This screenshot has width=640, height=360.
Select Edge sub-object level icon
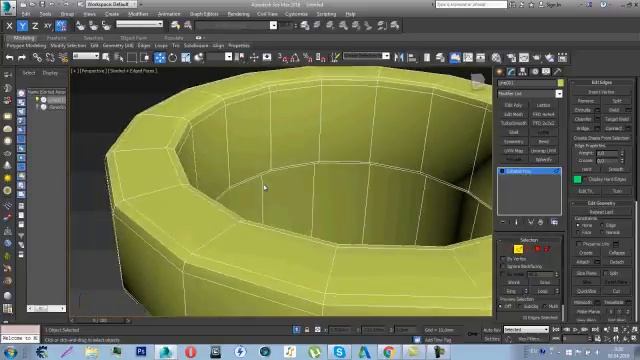[518, 249]
